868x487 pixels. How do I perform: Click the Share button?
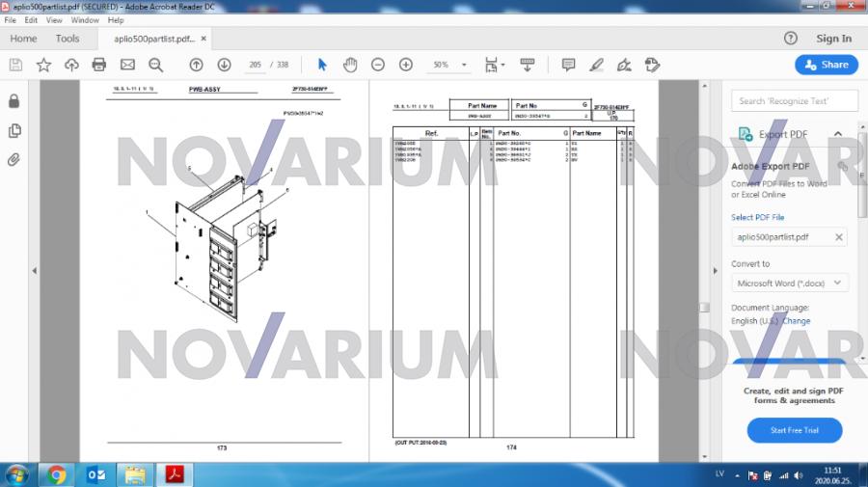826,65
